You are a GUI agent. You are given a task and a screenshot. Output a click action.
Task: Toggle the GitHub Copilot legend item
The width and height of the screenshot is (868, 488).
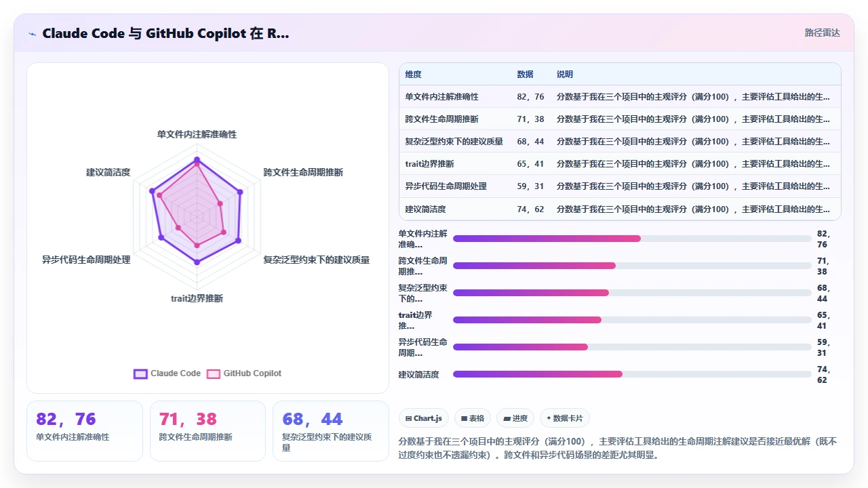pyautogui.click(x=244, y=373)
